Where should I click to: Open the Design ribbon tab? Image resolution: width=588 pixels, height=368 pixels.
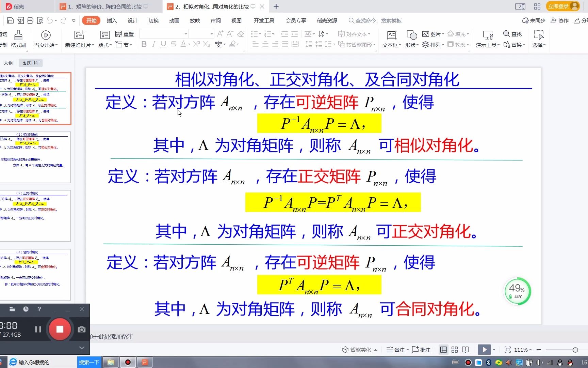pos(132,20)
